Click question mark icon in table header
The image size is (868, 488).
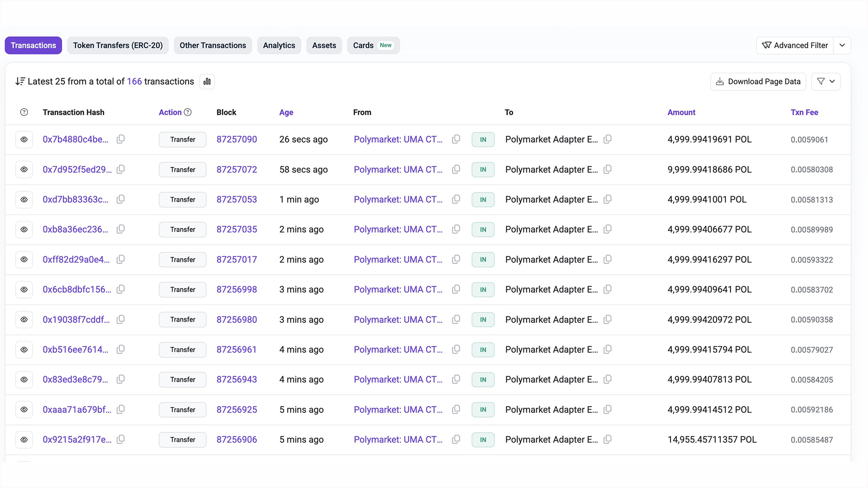pyautogui.click(x=24, y=112)
